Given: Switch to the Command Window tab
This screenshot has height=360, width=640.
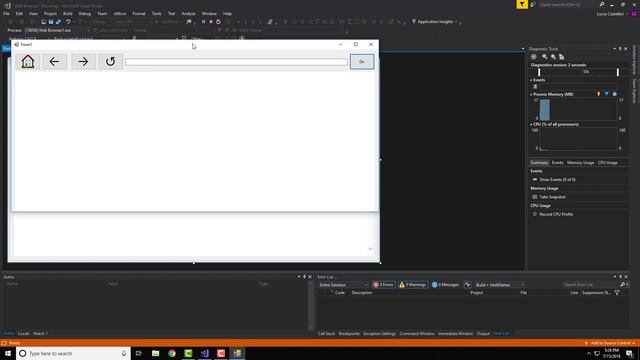Looking at the screenshot, I should 417,333.
